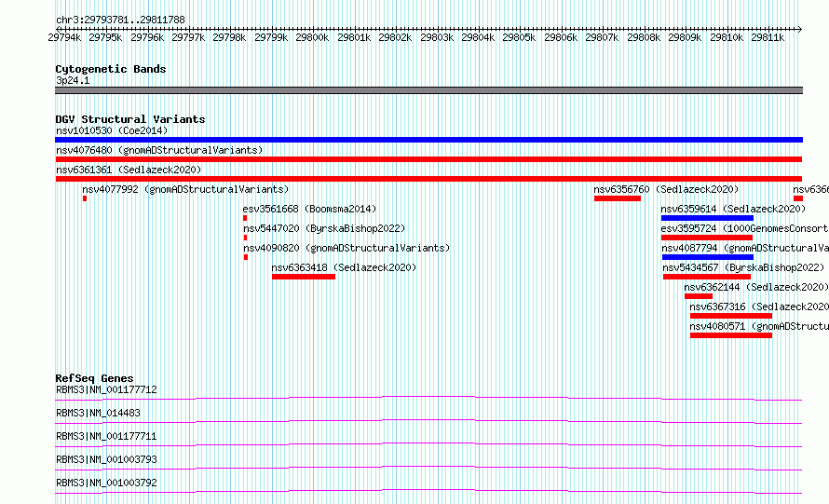
Task: Click the 29802k ruler tick label
Action: (x=395, y=37)
